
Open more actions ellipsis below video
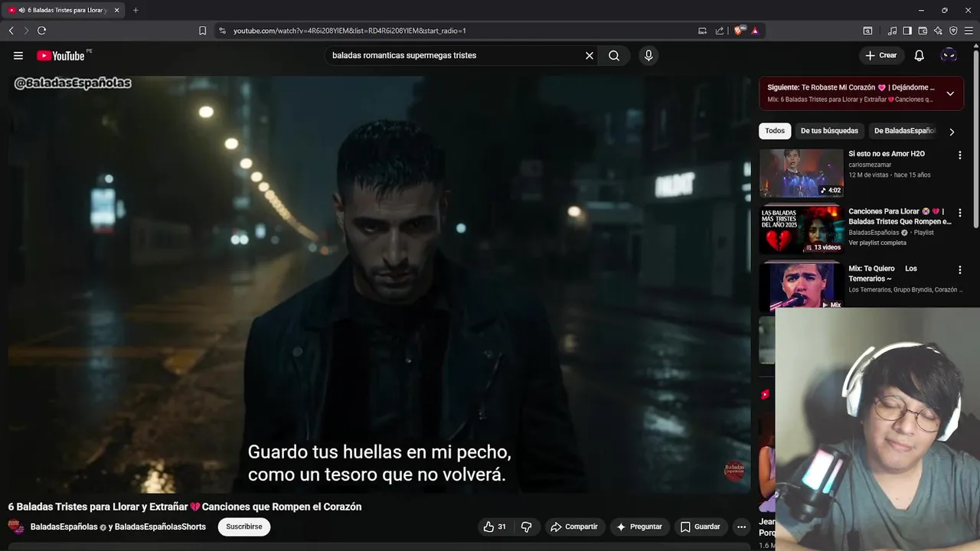click(741, 527)
